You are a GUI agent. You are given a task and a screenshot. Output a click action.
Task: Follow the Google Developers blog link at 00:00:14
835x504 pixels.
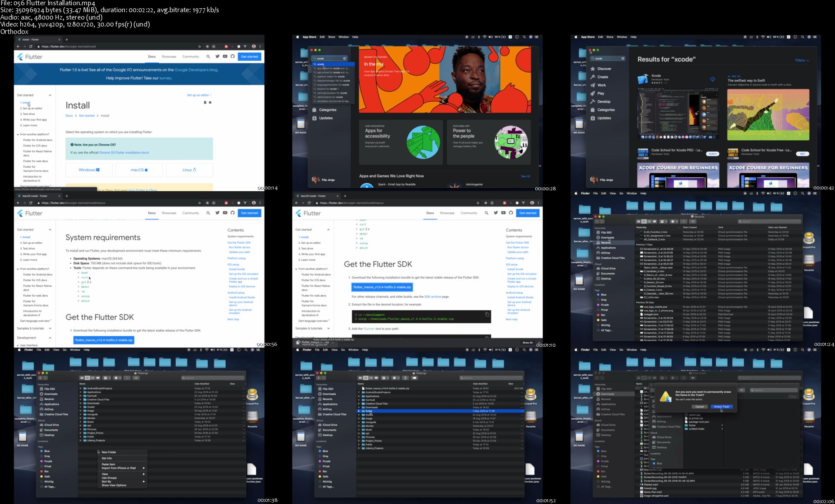[196, 70]
